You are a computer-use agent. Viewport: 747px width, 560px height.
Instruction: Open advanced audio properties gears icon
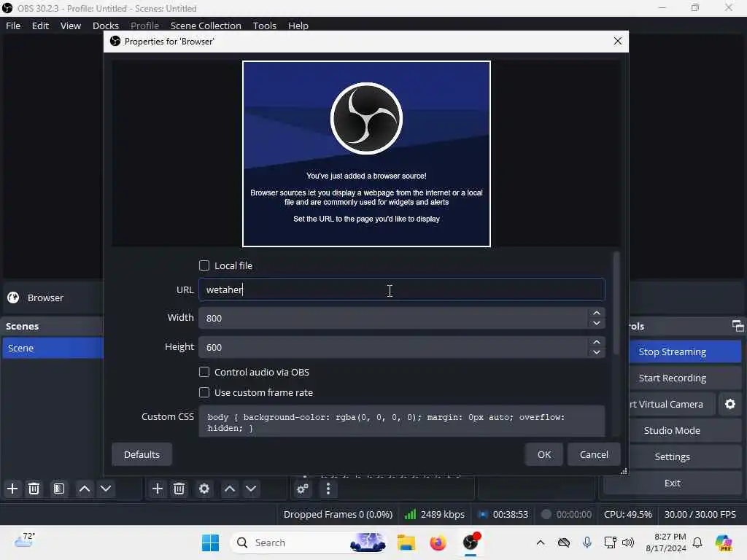tap(303, 489)
